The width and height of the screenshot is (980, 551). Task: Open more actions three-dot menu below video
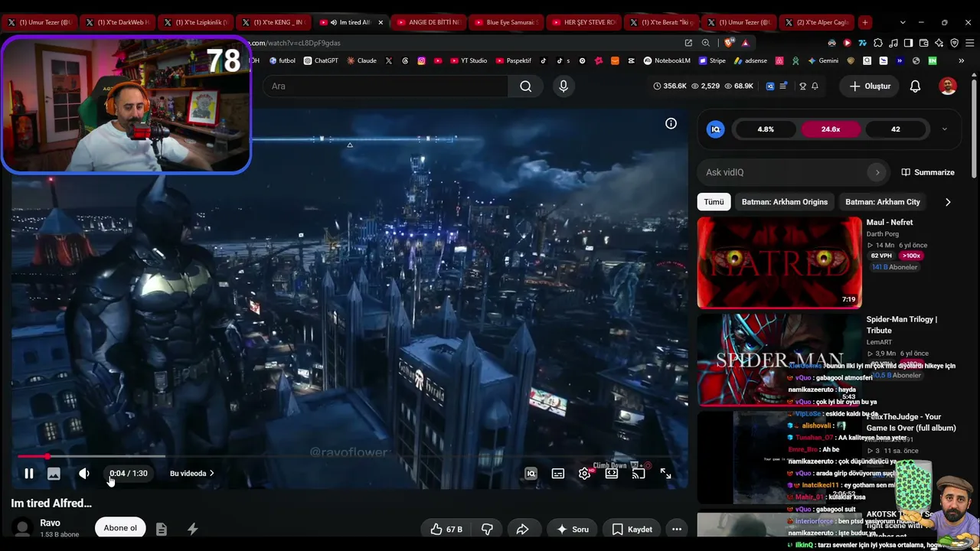[x=677, y=529]
